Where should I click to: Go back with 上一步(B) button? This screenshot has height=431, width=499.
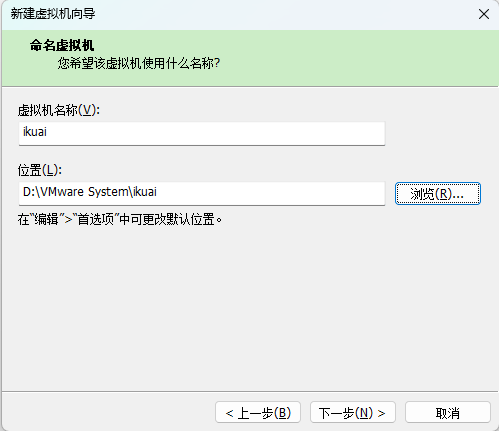pyautogui.click(x=258, y=412)
